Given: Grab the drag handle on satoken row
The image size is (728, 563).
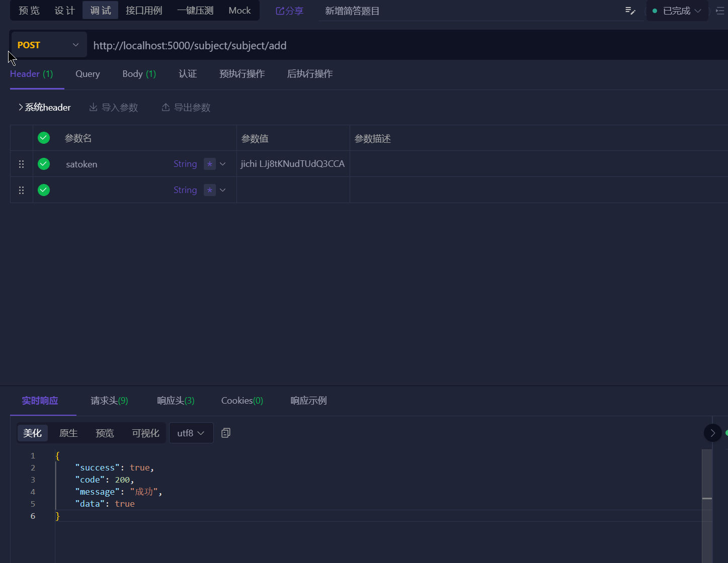Looking at the screenshot, I should click(21, 164).
